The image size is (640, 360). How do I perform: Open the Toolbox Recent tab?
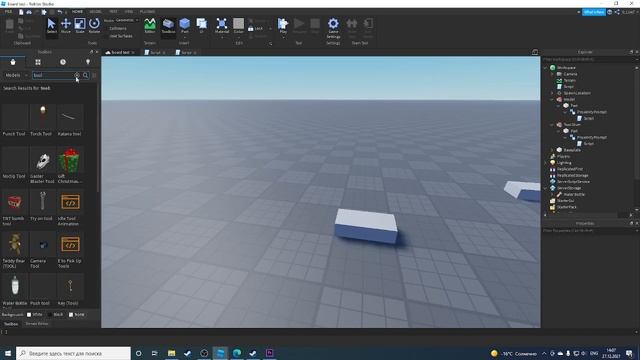click(x=63, y=62)
